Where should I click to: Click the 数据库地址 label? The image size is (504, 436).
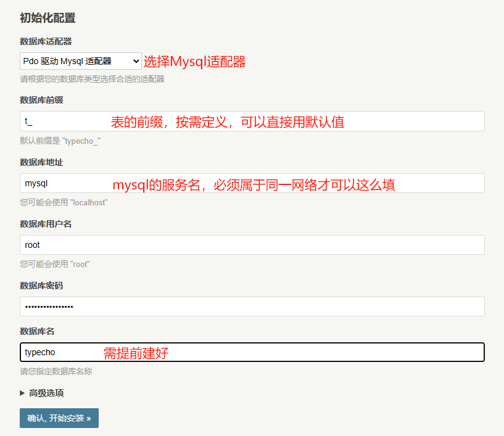[41, 162]
